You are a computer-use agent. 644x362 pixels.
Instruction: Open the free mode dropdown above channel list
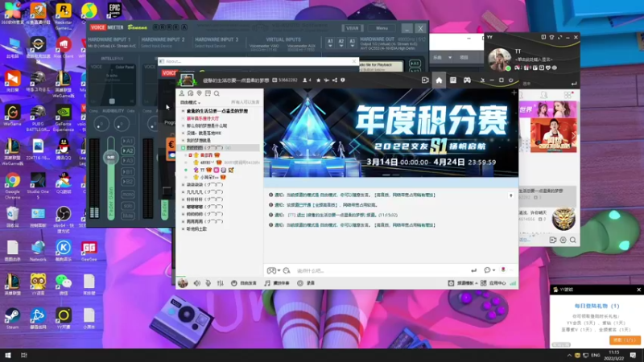(190, 103)
